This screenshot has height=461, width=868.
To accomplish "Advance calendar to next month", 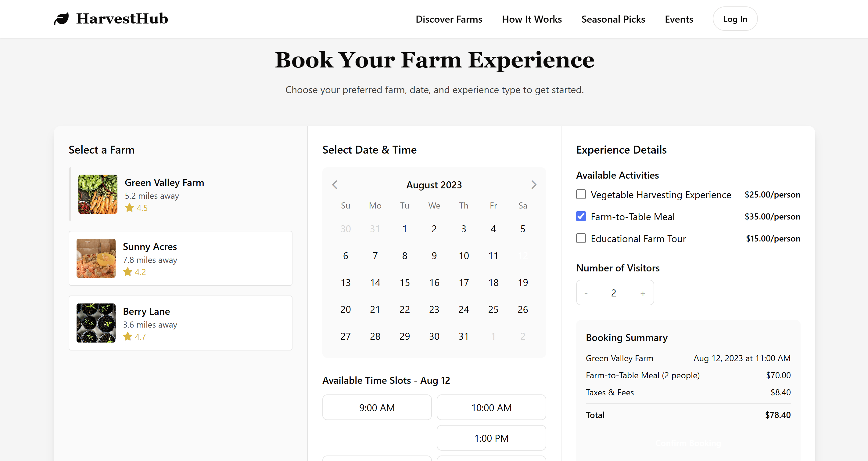I will [x=534, y=185].
